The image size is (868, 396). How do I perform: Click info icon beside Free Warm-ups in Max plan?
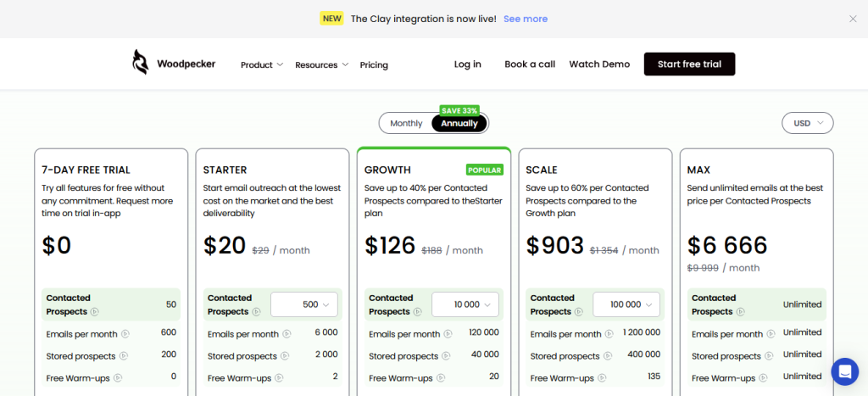(x=763, y=378)
